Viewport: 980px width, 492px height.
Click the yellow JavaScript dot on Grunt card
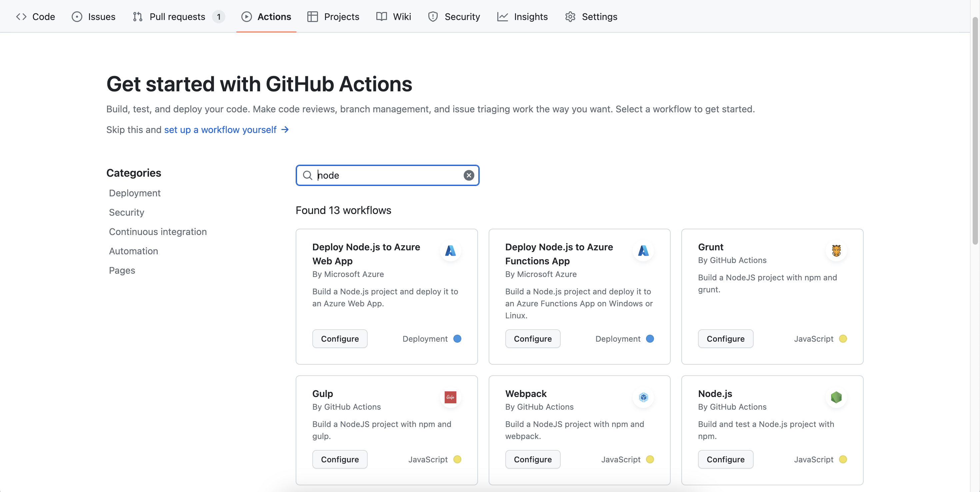point(843,338)
